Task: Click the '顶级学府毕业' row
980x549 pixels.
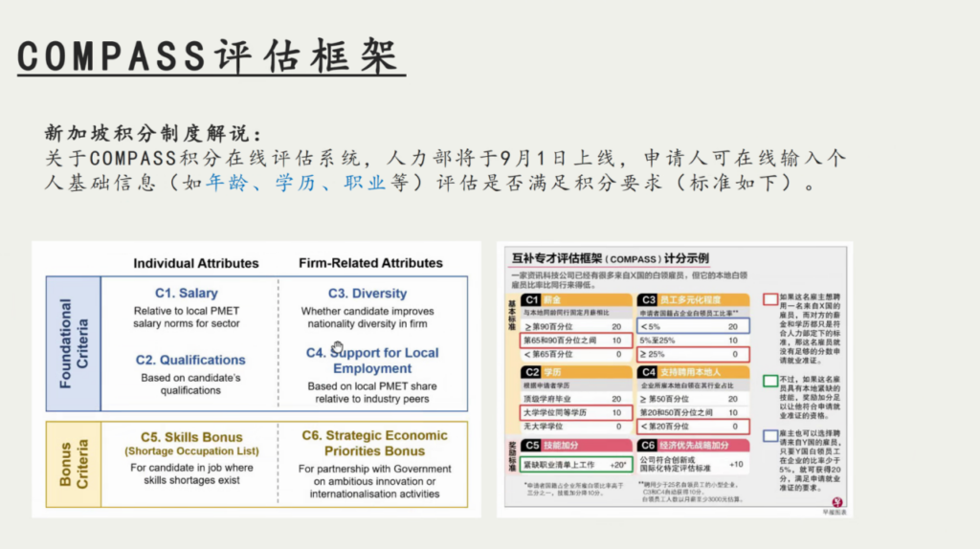Action: 575,399
